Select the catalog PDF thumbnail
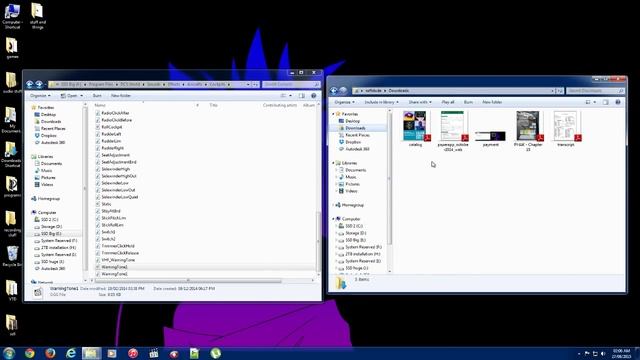 tap(416, 129)
